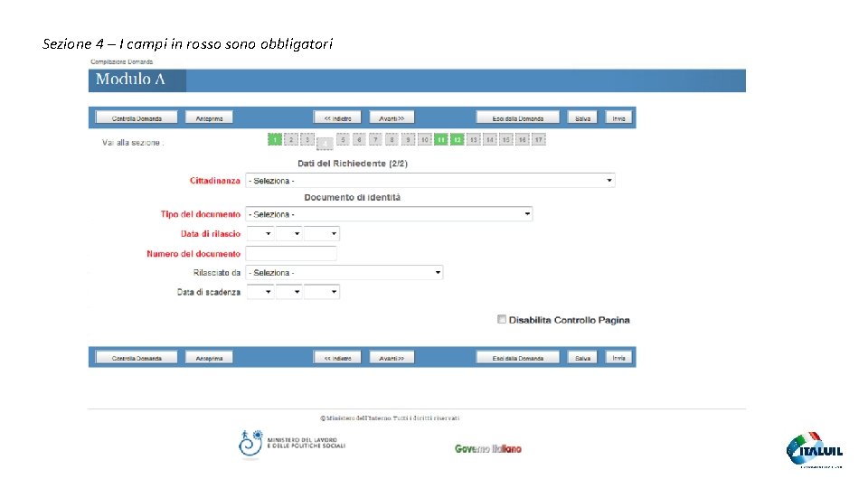Screen dimensions: 868x488
Task: Open the Tipo del documento dropdown
Action: [x=389, y=214]
